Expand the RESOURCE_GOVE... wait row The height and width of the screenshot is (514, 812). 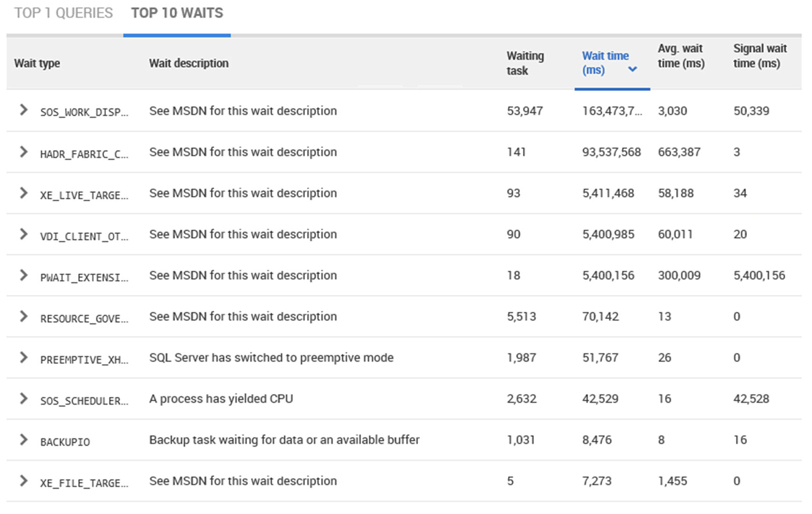(x=23, y=316)
